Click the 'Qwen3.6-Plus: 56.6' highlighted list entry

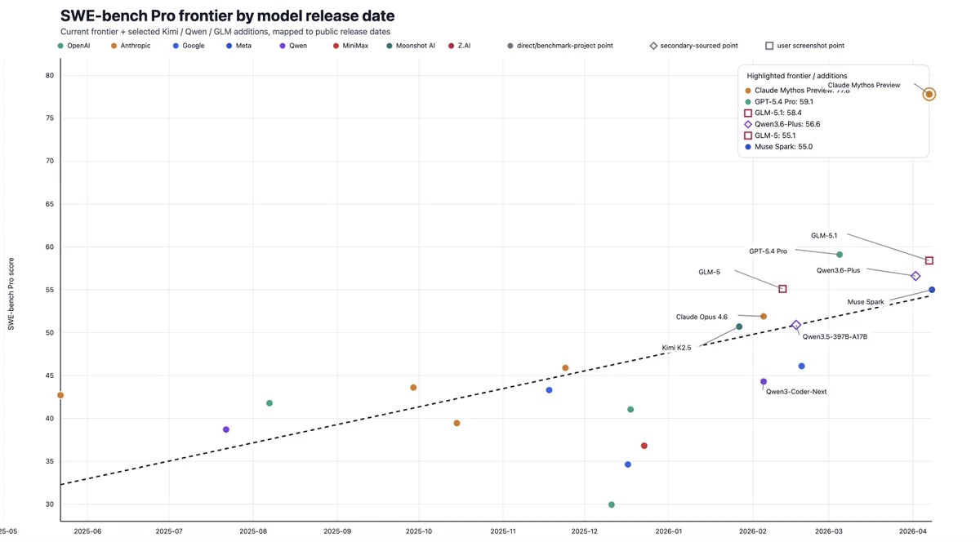coord(782,124)
